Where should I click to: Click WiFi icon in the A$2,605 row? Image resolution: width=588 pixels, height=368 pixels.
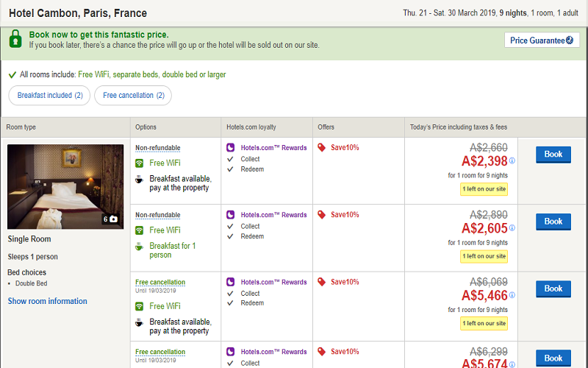pos(139,230)
